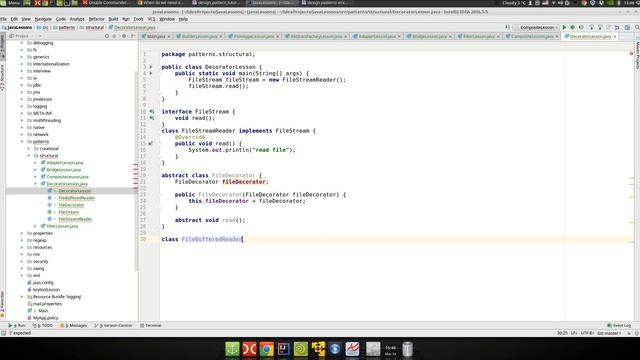Open the Refactor menu
This screenshot has height=360, width=640.
(96, 19)
